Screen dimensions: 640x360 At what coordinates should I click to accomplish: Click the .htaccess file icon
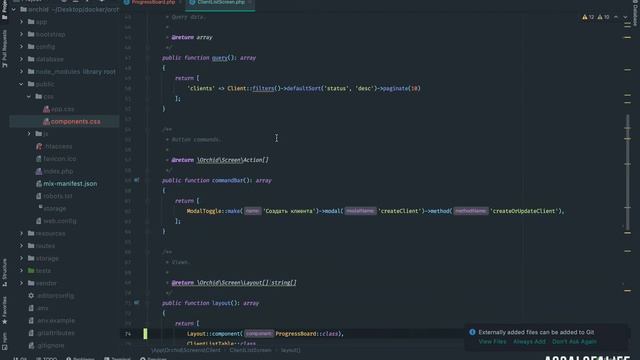(39, 146)
